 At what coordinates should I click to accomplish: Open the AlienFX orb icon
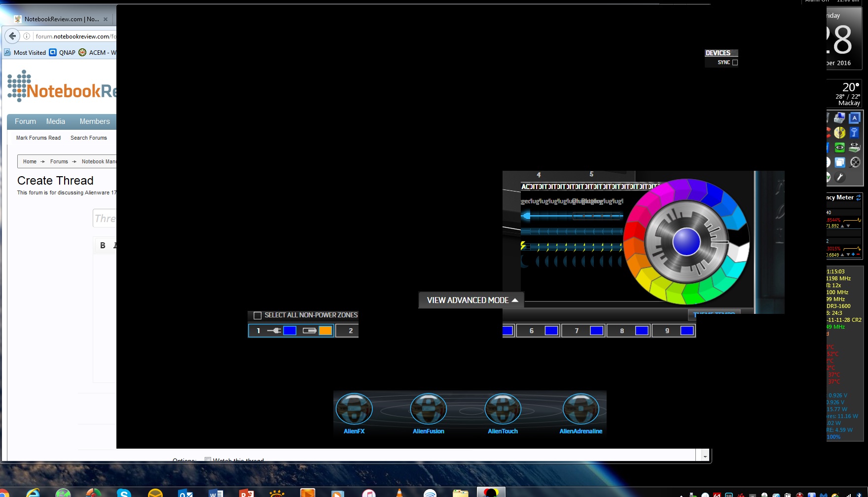point(354,409)
